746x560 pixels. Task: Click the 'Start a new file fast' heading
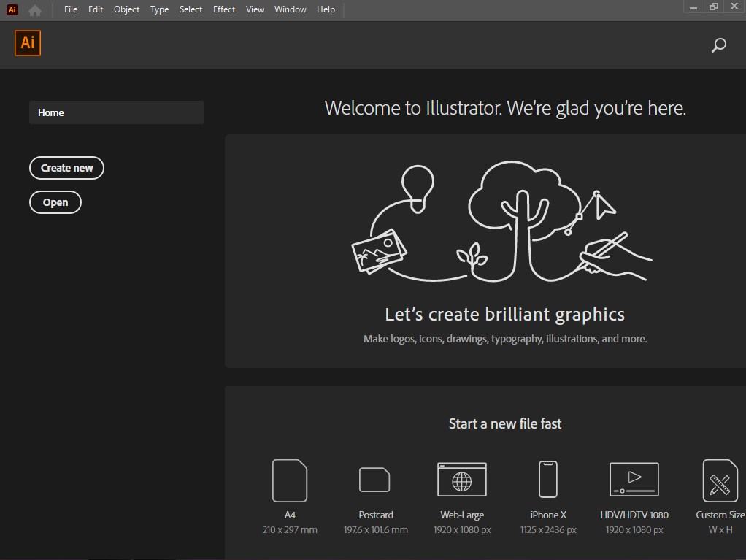pos(505,423)
